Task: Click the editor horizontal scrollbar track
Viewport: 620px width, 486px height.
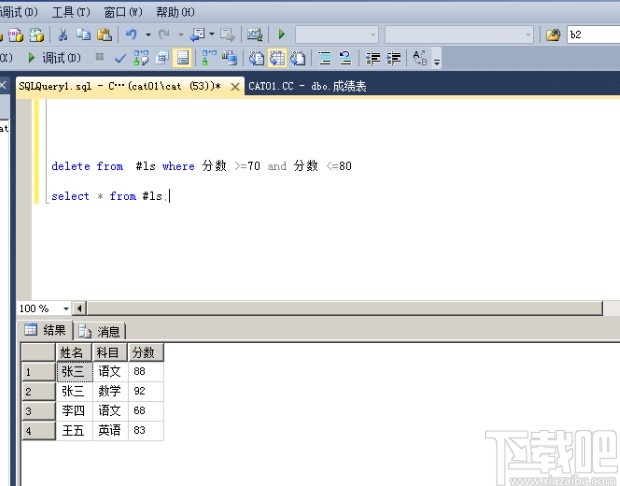Action: (x=344, y=308)
